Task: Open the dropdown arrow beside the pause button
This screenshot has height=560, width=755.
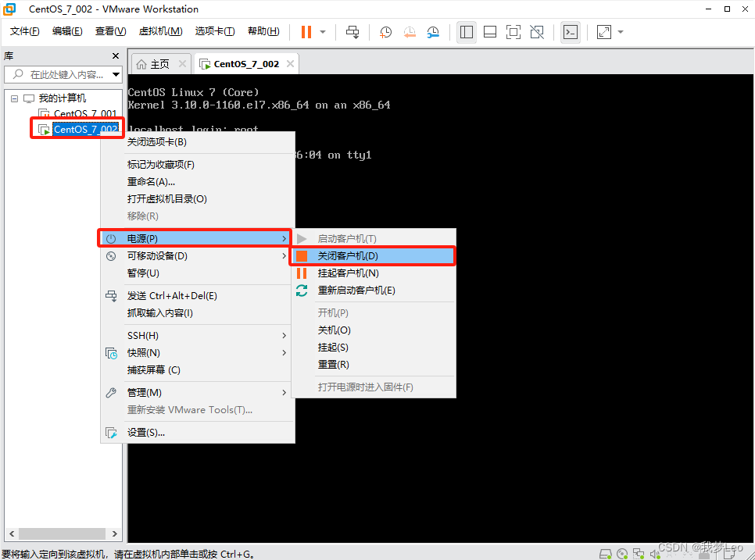Action: (323, 32)
